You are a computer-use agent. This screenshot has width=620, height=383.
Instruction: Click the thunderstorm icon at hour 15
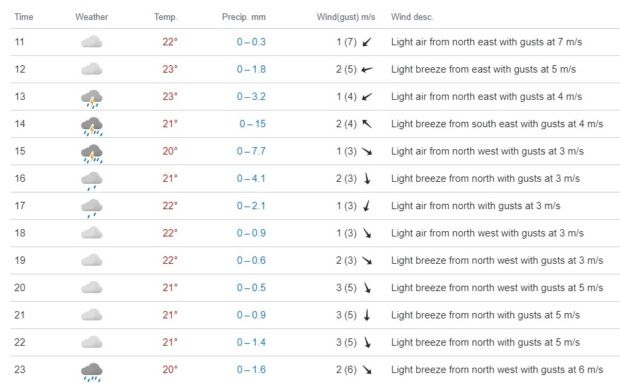[92, 153]
